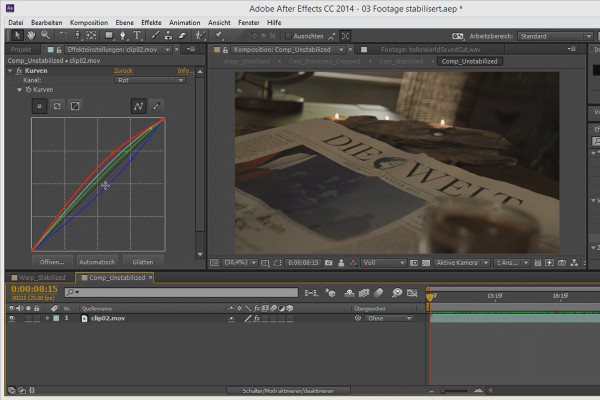This screenshot has height=400, width=600.
Task: Collapse the Kurven curve property triangle
Action: (19, 90)
